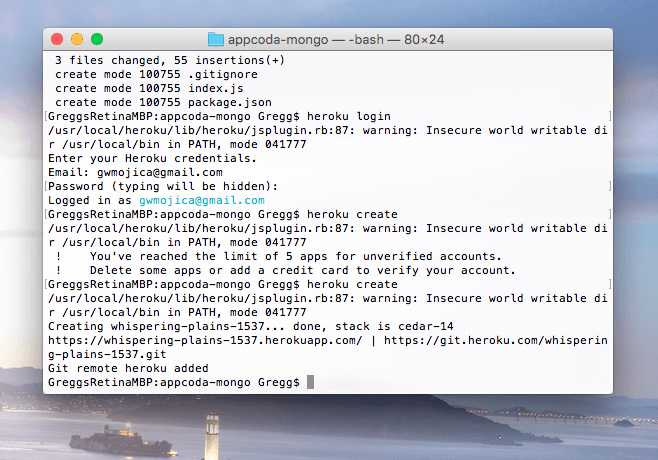Screen dimensions: 658x460
Task: Click the window title 'appcoda-mongo — -bash — 80×24'
Action: [336, 39]
